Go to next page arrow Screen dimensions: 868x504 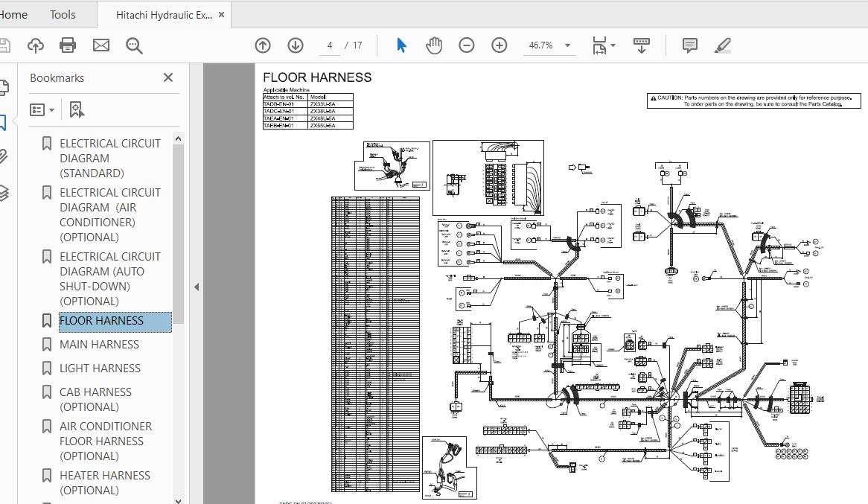295,45
